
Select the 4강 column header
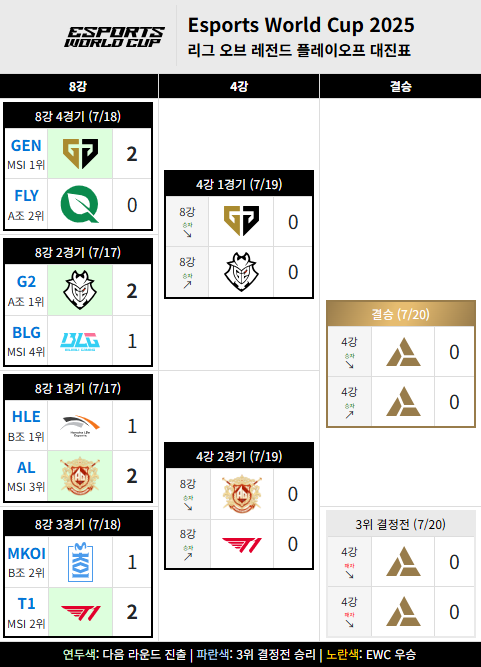[x=239, y=86]
